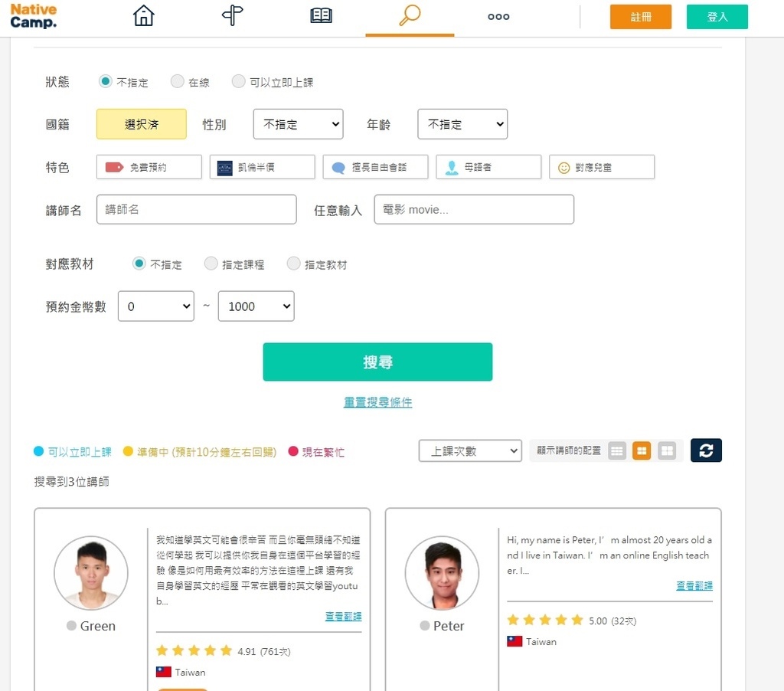Open the textbook materials icon
The image size is (784, 691).
click(321, 15)
